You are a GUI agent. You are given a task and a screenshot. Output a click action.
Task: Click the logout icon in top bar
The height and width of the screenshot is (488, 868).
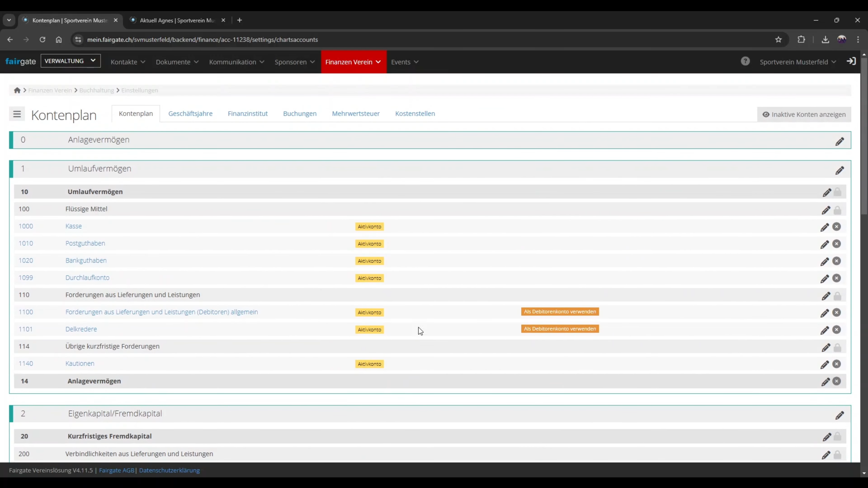[851, 61]
